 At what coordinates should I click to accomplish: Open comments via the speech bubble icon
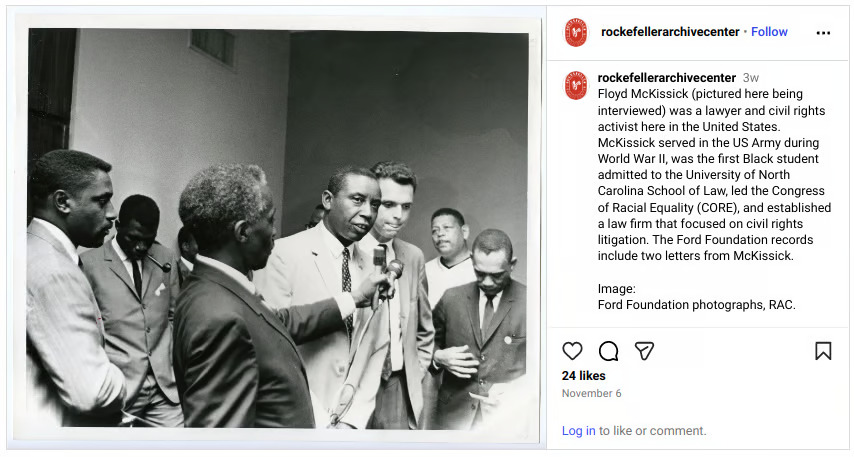[608, 351]
